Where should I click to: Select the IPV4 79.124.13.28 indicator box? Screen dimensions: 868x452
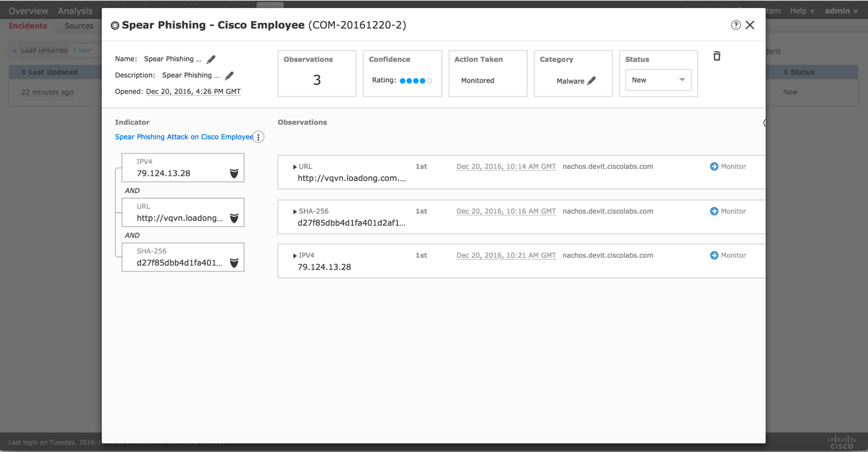click(183, 168)
